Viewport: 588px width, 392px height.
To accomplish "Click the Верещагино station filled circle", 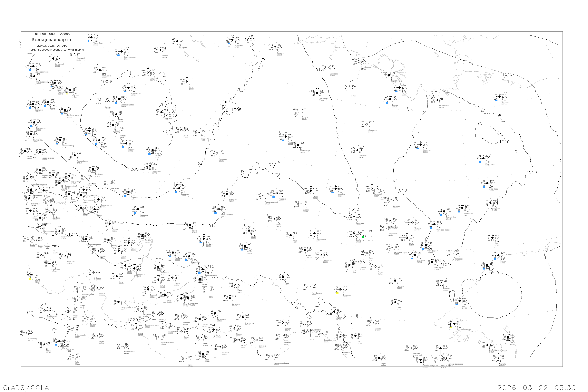I will point(129,88).
